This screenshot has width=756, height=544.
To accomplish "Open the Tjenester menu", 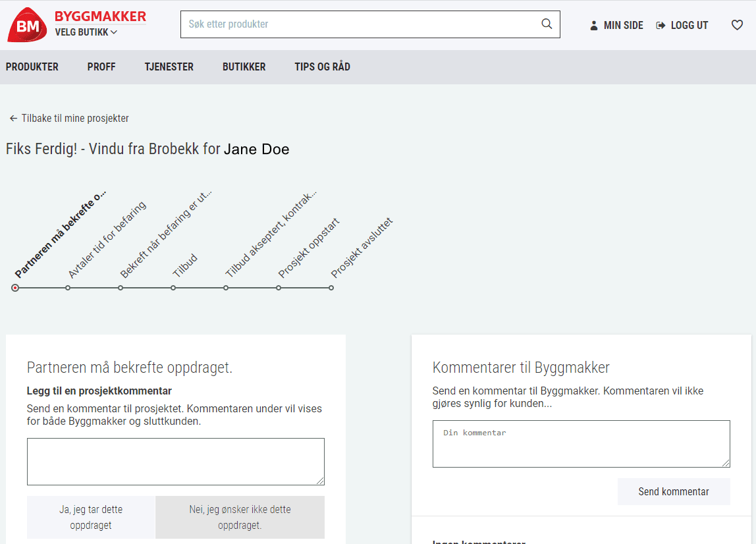I will 169,67.
